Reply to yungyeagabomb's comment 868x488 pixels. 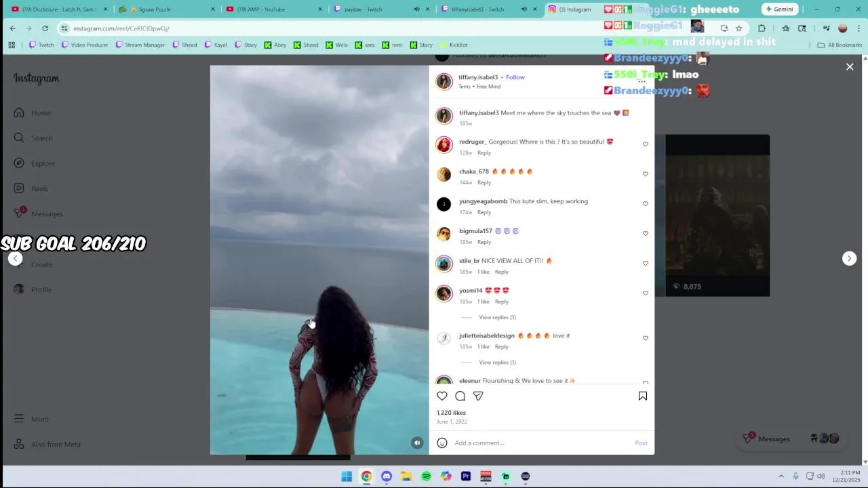pos(484,212)
